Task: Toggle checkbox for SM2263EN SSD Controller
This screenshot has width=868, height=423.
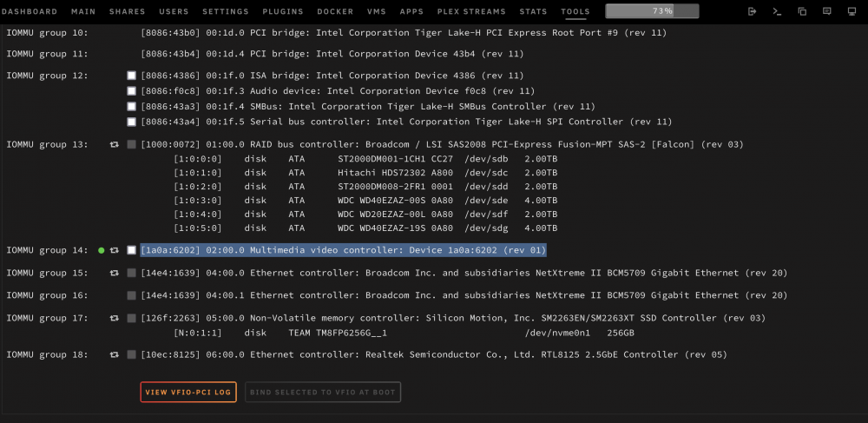Action: pyautogui.click(x=131, y=319)
